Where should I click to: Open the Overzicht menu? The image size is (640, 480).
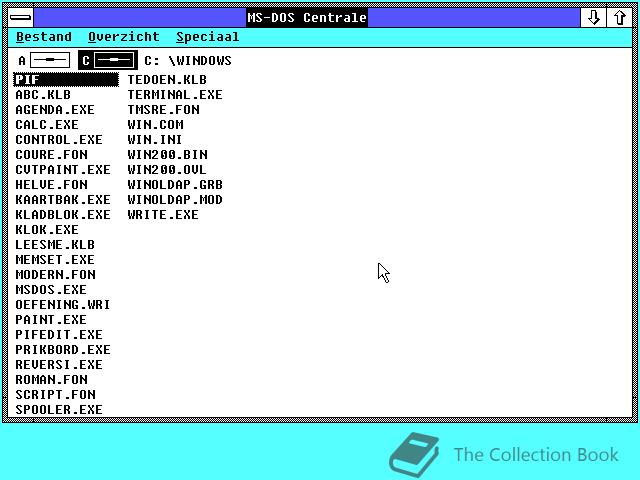pos(124,37)
